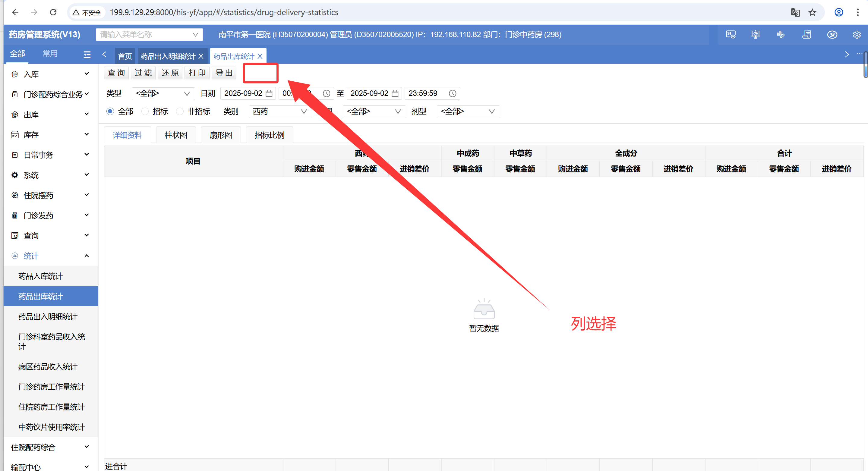Screen dimensions: 868x471
Task: Click the eye icon in top header
Action: (832, 35)
